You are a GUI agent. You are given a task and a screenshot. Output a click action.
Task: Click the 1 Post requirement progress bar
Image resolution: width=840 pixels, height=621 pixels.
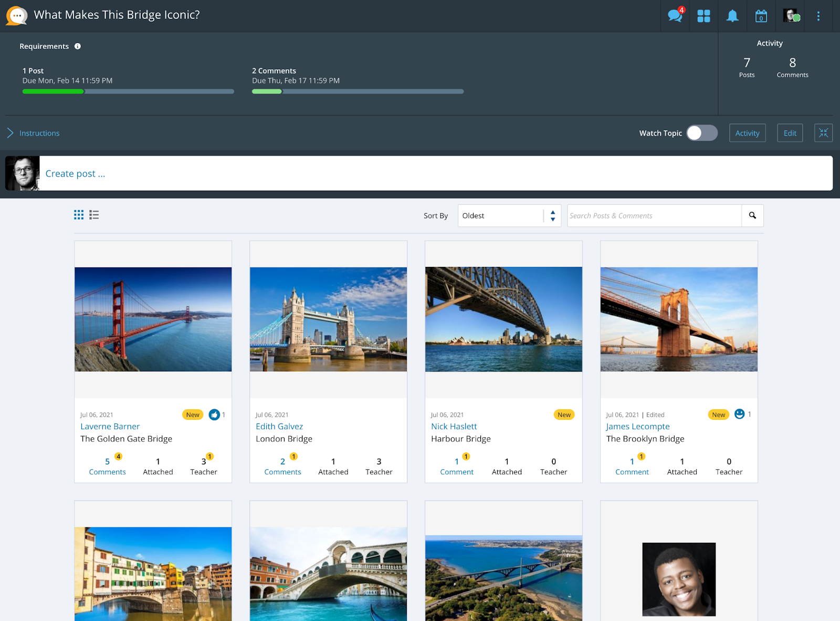[x=128, y=91]
